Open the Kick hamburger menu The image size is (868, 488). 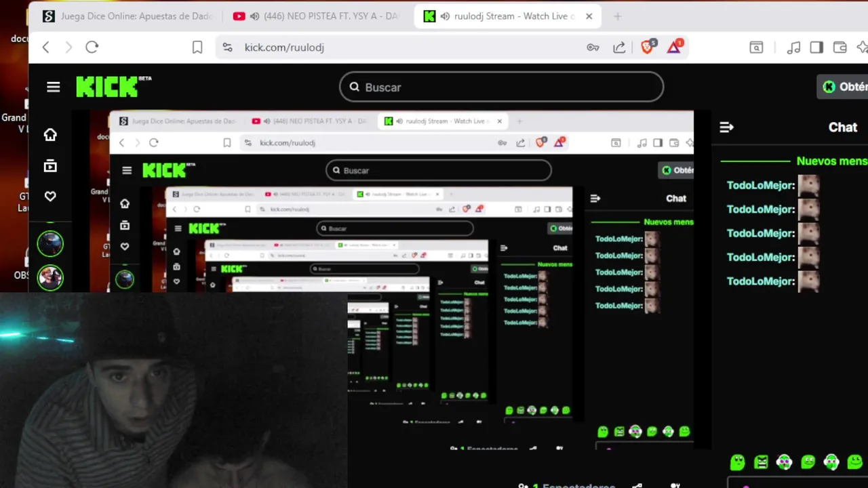click(54, 87)
